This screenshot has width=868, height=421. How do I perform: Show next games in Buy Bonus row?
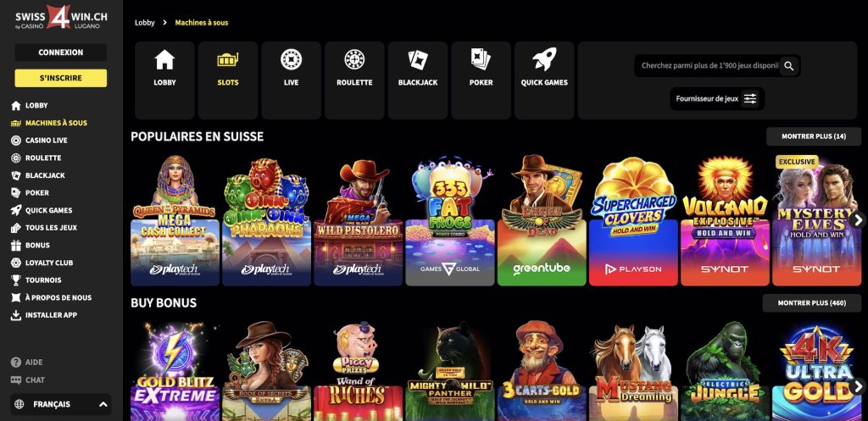(858, 386)
